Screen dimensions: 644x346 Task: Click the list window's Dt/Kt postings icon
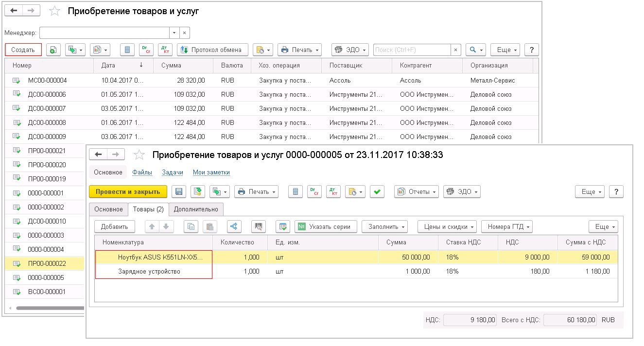(165, 50)
